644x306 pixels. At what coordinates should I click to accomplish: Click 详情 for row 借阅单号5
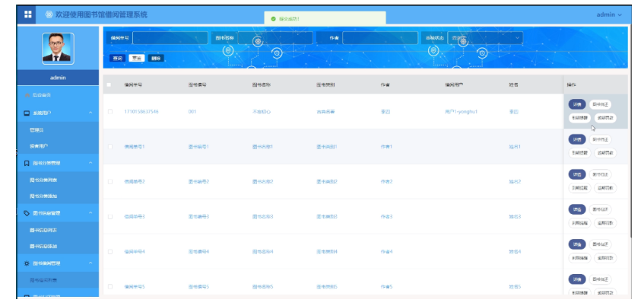coord(577,279)
